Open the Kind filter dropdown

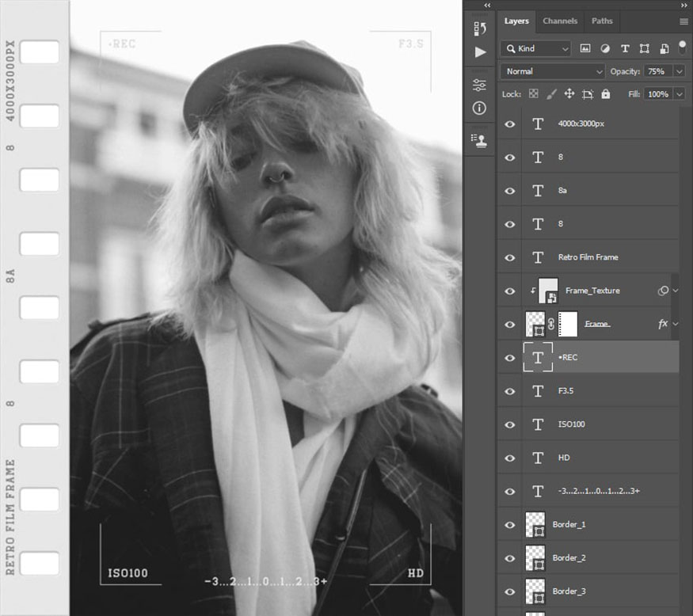point(535,48)
